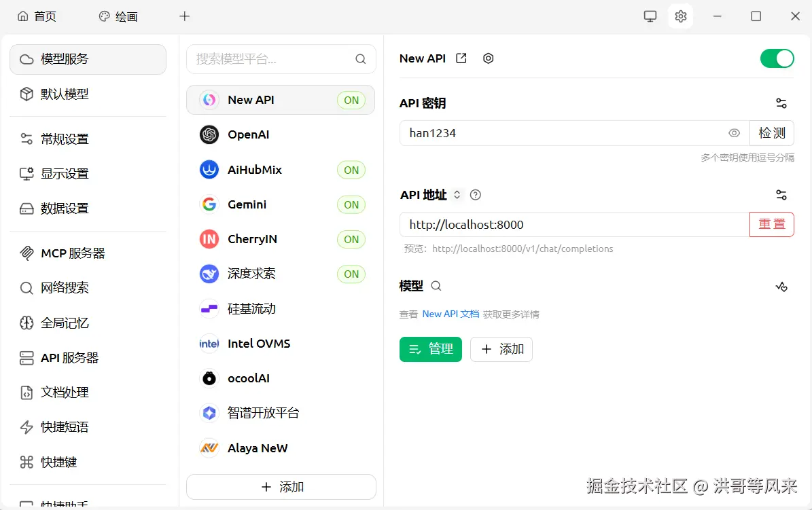This screenshot has height=510, width=812.
Task: Select AiHubMix provider logo
Action: coord(209,169)
